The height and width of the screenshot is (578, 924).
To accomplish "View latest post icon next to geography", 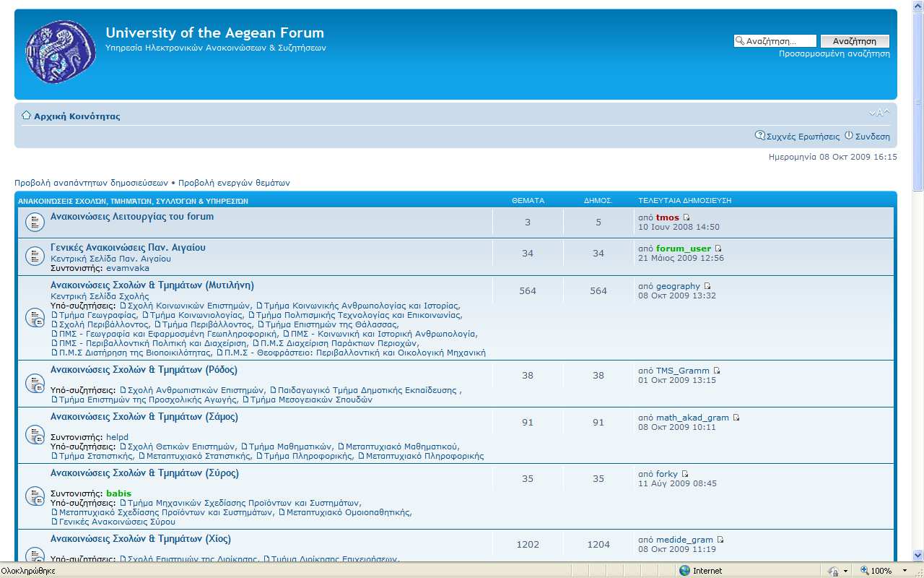I will tap(707, 286).
